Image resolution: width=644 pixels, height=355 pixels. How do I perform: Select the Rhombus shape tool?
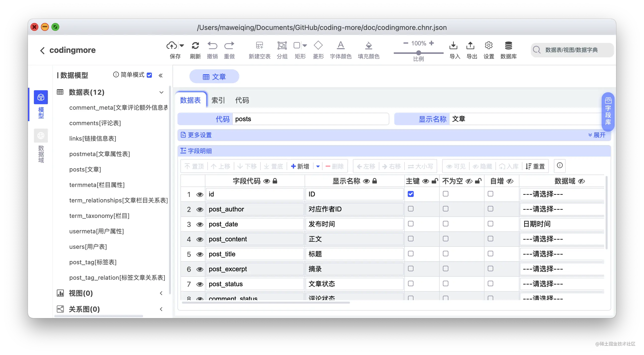click(x=318, y=46)
